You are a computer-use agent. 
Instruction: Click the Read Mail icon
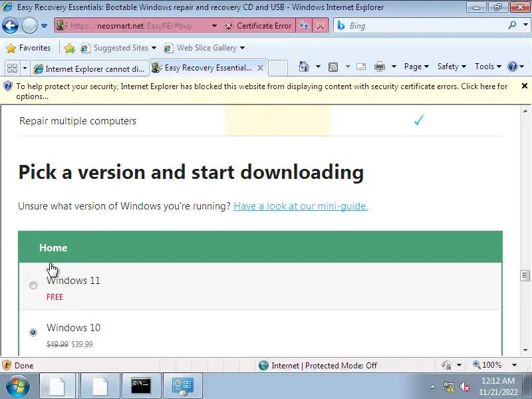pos(361,66)
